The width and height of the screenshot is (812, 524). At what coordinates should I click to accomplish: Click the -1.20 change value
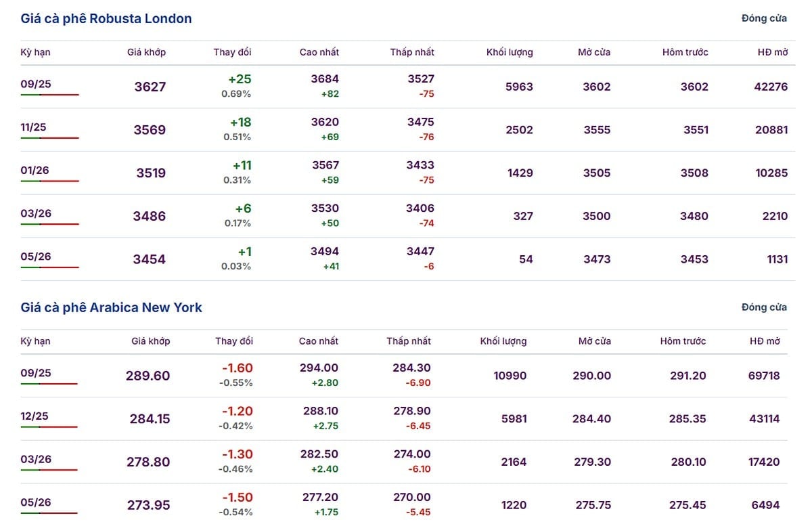point(238,412)
